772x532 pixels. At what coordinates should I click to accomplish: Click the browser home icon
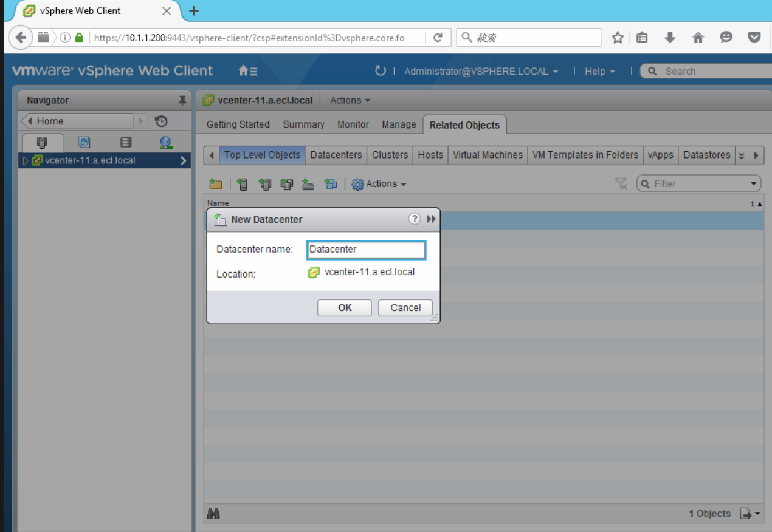[698, 38]
